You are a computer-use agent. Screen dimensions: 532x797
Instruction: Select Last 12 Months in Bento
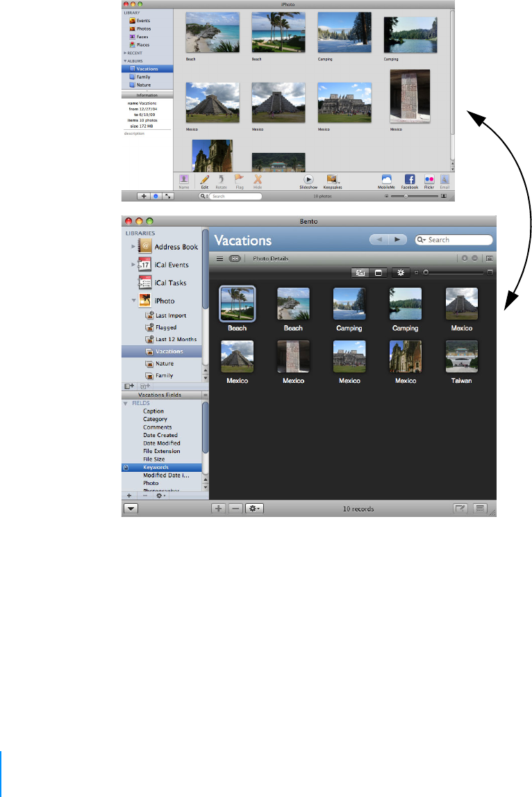[172, 339]
